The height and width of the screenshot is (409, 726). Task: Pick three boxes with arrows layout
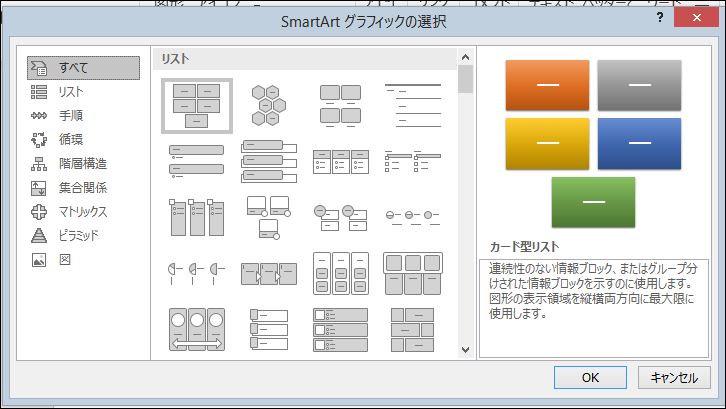269,273
